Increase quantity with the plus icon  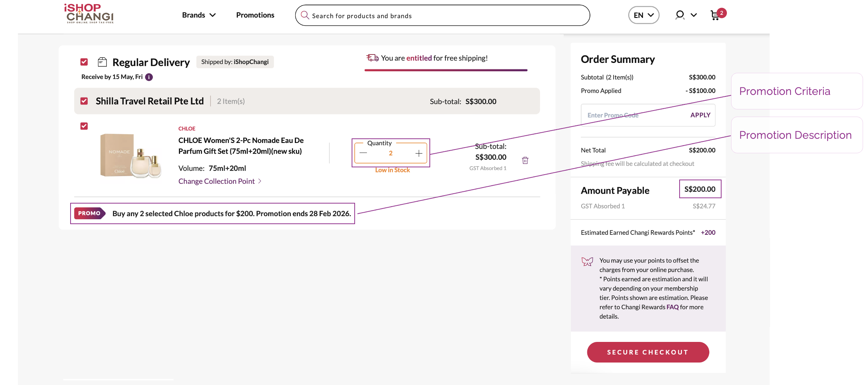coord(419,153)
